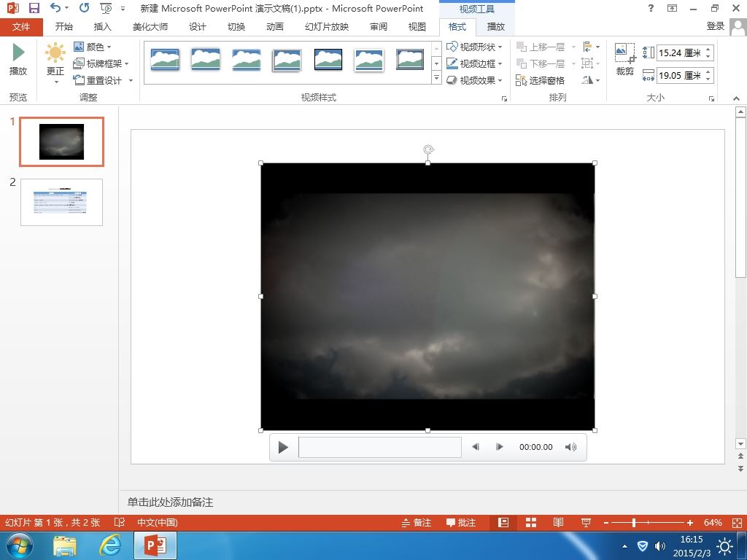Image resolution: width=747 pixels, height=560 pixels.
Task: Collapse the ribbon with the chevron
Action: (x=737, y=98)
